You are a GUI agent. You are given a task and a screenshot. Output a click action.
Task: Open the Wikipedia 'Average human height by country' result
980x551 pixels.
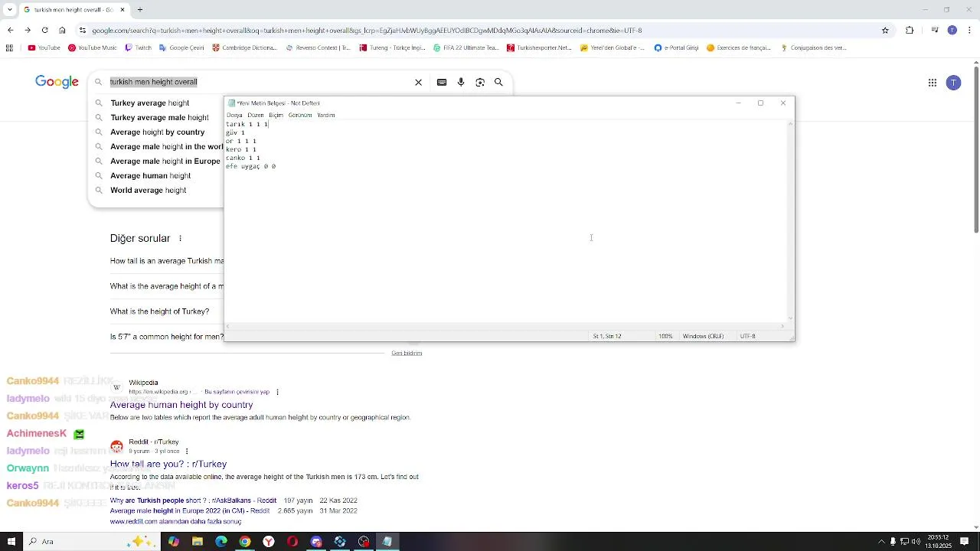(x=181, y=405)
